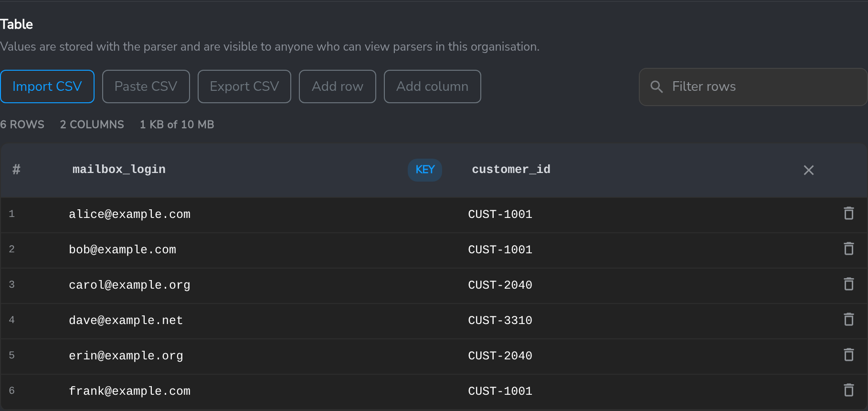Click the frank@example.com cell

[x=129, y=391]
